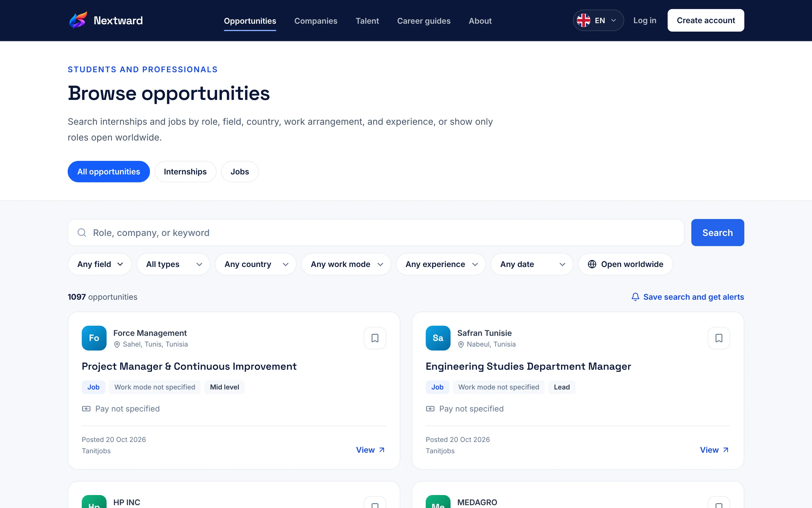Click the bell icon beside Save search
This screenshot has width=812, height=508.
click(x=635, y=297)
